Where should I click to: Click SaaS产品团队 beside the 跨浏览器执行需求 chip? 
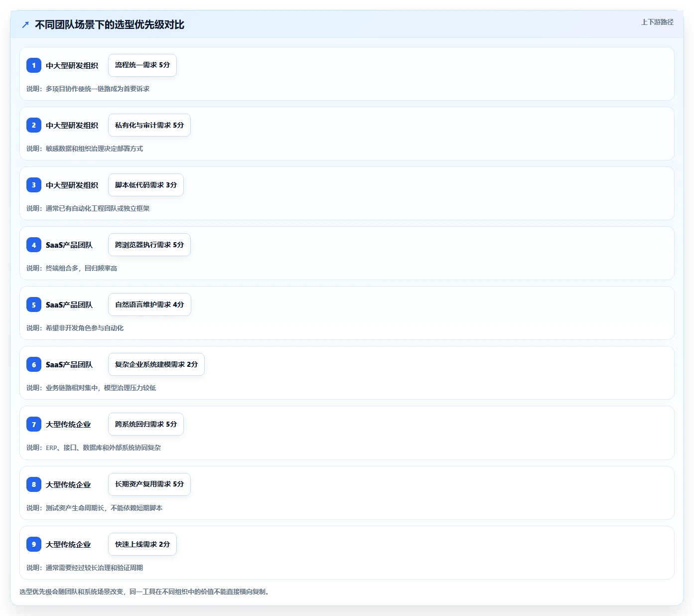(69, 245)
